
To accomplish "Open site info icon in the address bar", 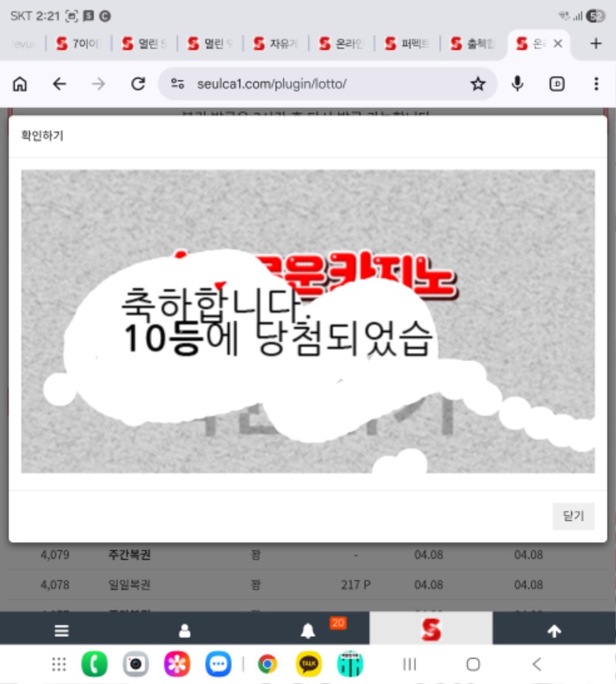I will coord(178,84).
